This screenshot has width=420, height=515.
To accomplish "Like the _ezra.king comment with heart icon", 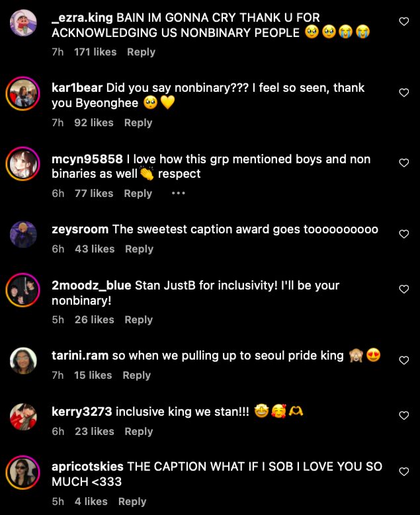I will 403,22.
